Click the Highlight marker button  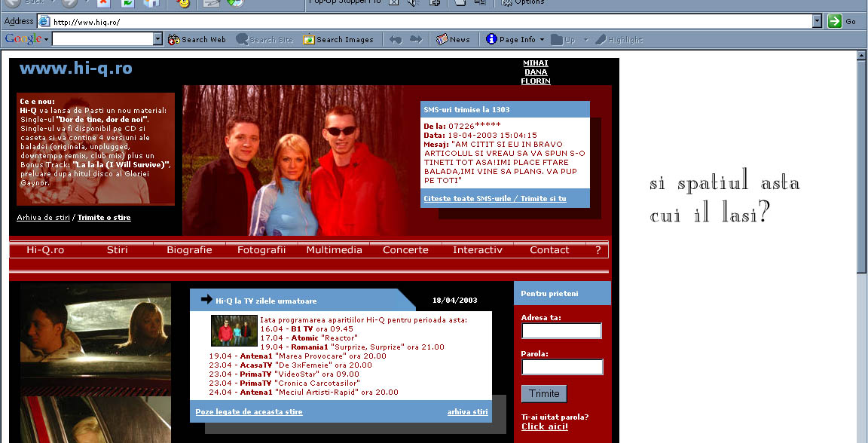(x=619, y=39)
